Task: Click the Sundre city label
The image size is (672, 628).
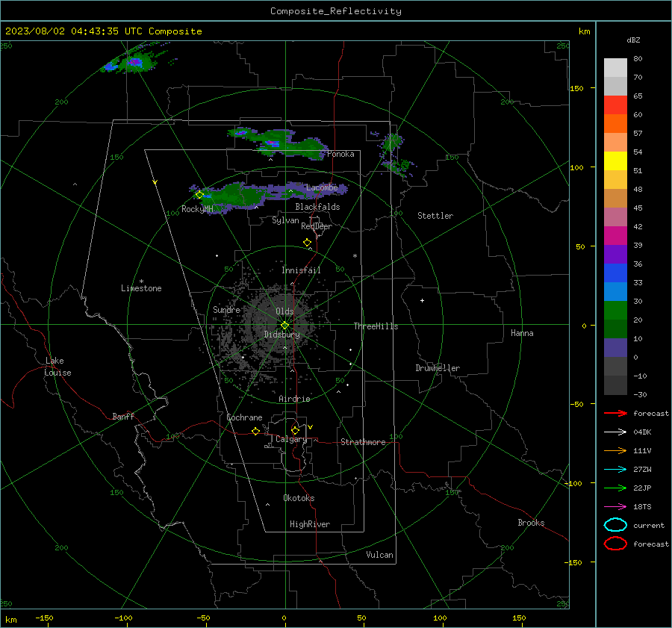Action: click(226, 309)
